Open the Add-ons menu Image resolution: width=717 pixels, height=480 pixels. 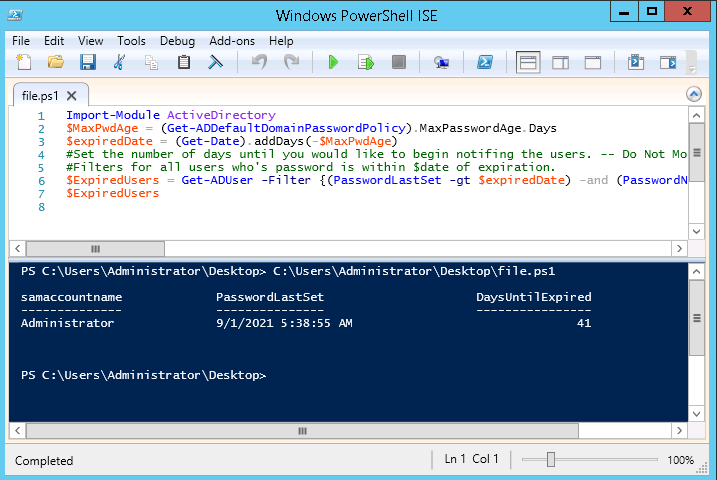232,41
